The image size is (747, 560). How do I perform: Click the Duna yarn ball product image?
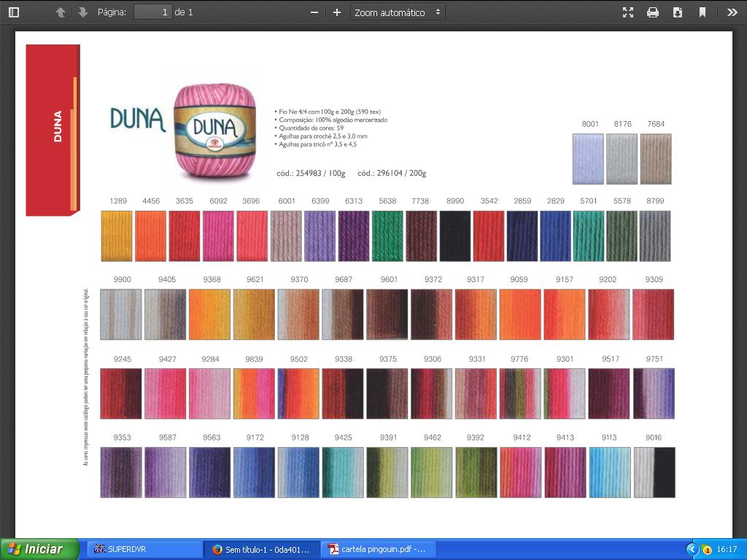click(215, 131)
